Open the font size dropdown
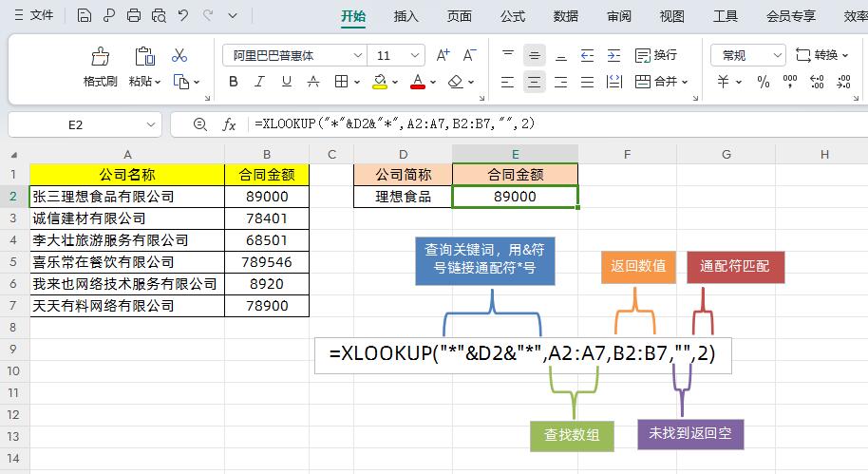 [x=415, y=55]
